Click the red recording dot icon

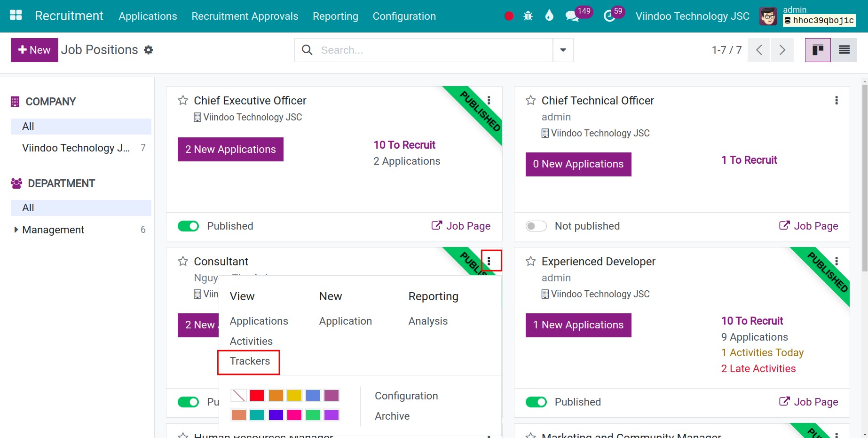pos(509,16)
